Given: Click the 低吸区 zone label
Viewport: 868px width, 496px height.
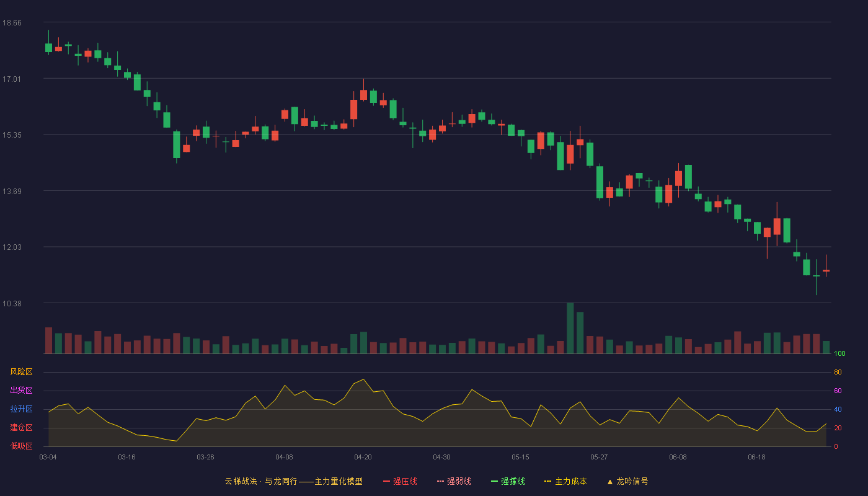Looking at the screenshot, I should pyautogui.click(x=21, y=446).
